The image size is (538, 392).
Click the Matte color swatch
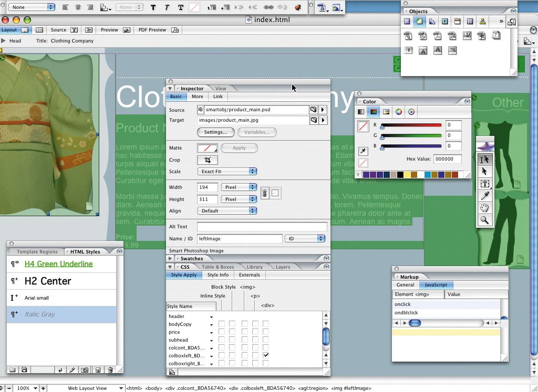[207, 148]
